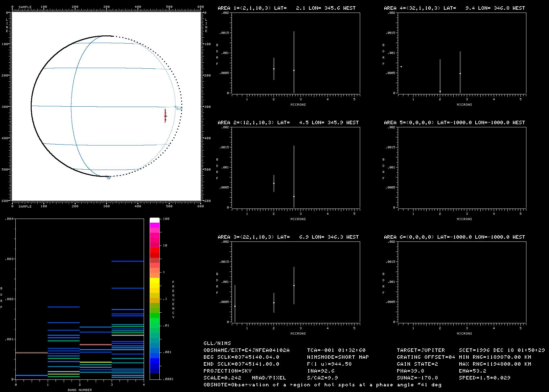Click the yellow segment of the frequency color bar

tap(155, 283)
